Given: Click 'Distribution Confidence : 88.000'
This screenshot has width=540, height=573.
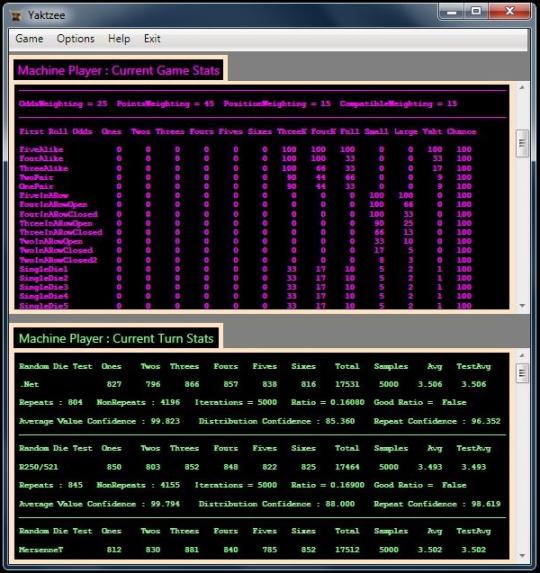Looking at the screenshot, I should [x=277, y=504].
